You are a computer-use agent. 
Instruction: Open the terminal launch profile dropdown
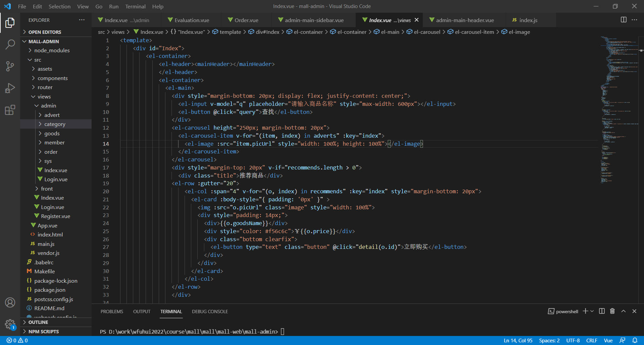[x=592, y=311]
